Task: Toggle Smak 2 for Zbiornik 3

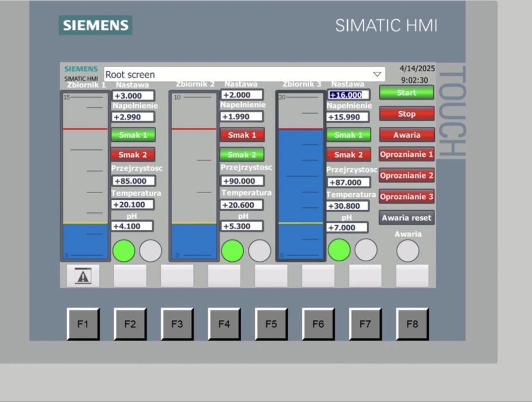Action: [x=348, y=154]
